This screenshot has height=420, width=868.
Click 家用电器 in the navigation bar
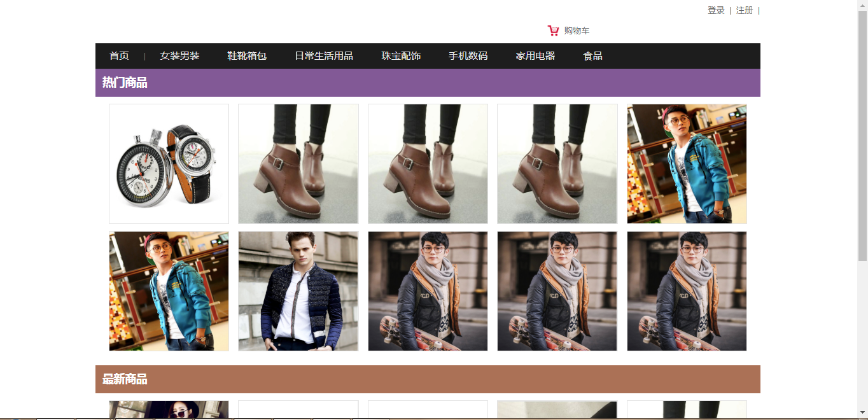tap(535, 56)
